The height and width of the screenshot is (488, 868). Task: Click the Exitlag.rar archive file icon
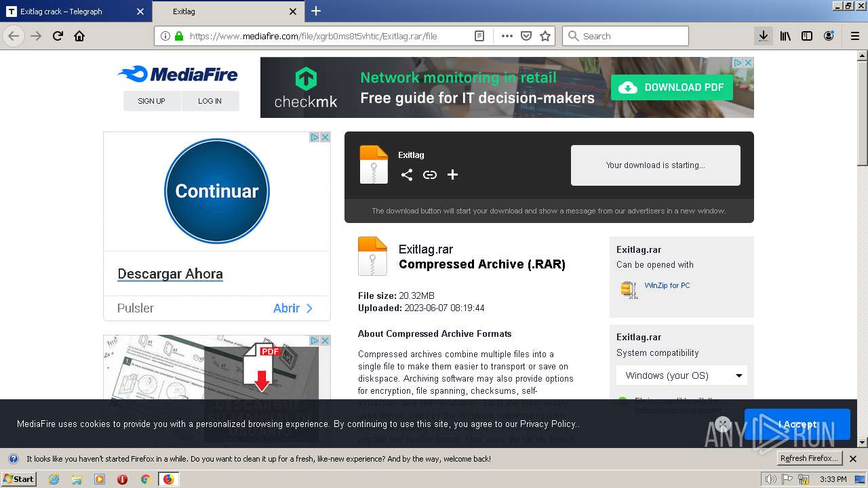click(x=373, y=256)
